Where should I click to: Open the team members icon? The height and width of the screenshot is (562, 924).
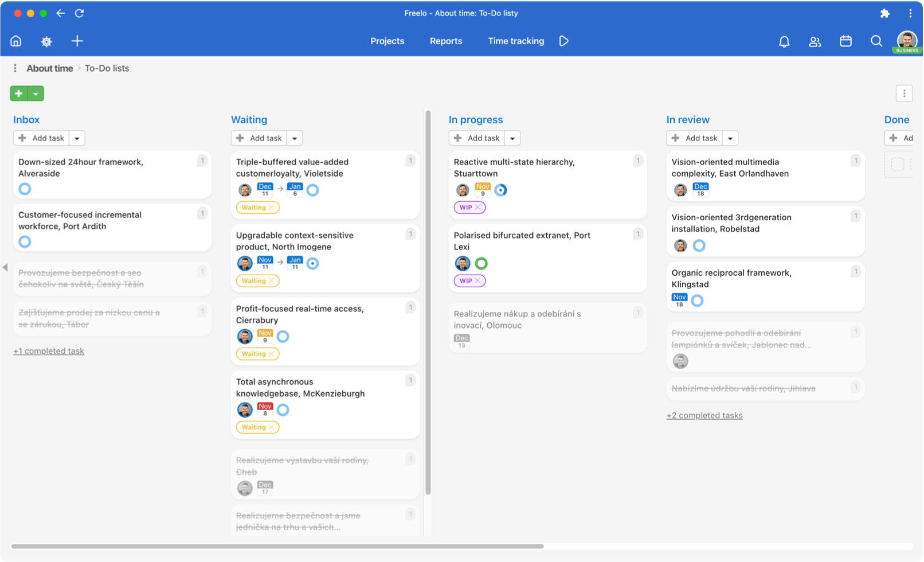pos(815,41)
